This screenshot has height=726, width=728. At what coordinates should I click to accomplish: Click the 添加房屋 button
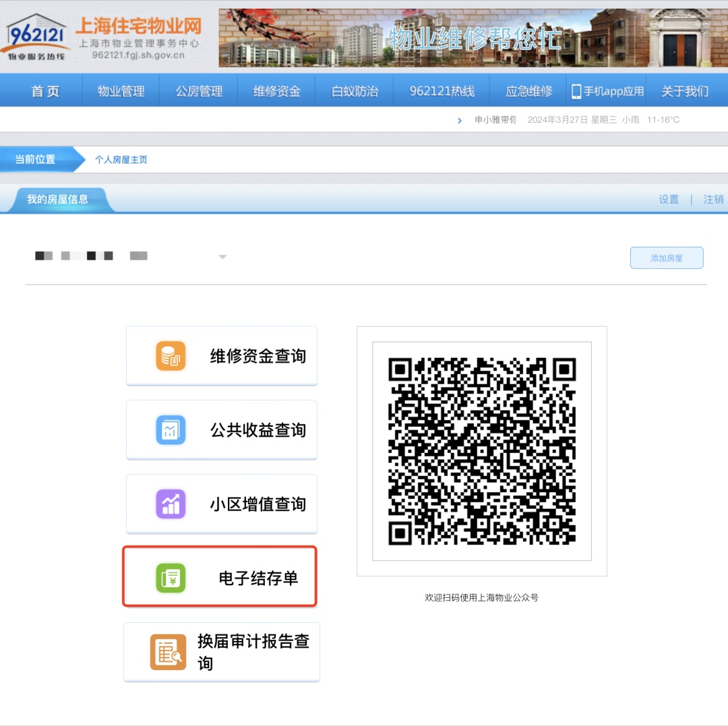(666, 258)
